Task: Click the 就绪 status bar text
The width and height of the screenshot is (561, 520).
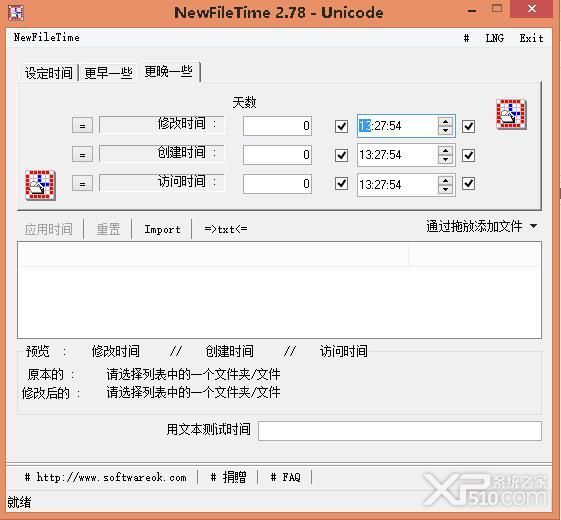Action: click(19, 502)
